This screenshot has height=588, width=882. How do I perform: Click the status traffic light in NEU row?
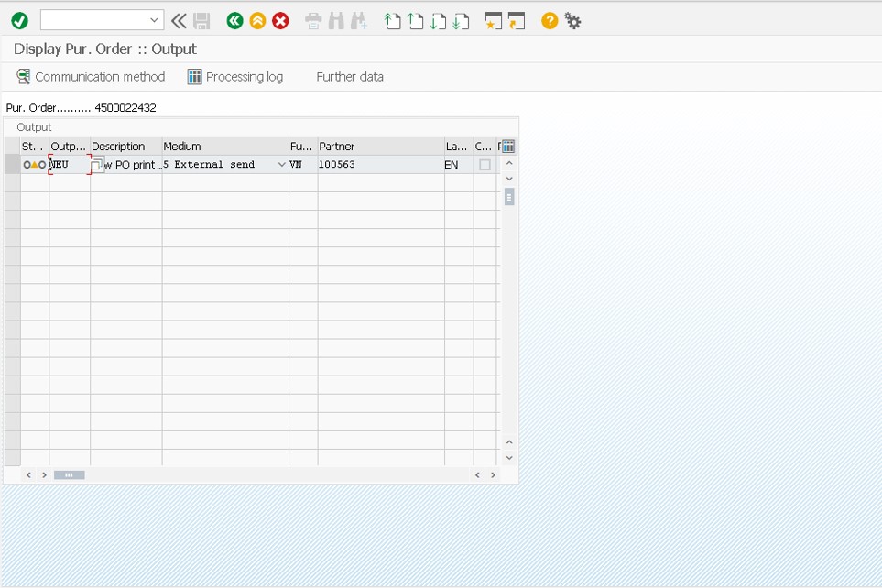click(x=34, y=164)
